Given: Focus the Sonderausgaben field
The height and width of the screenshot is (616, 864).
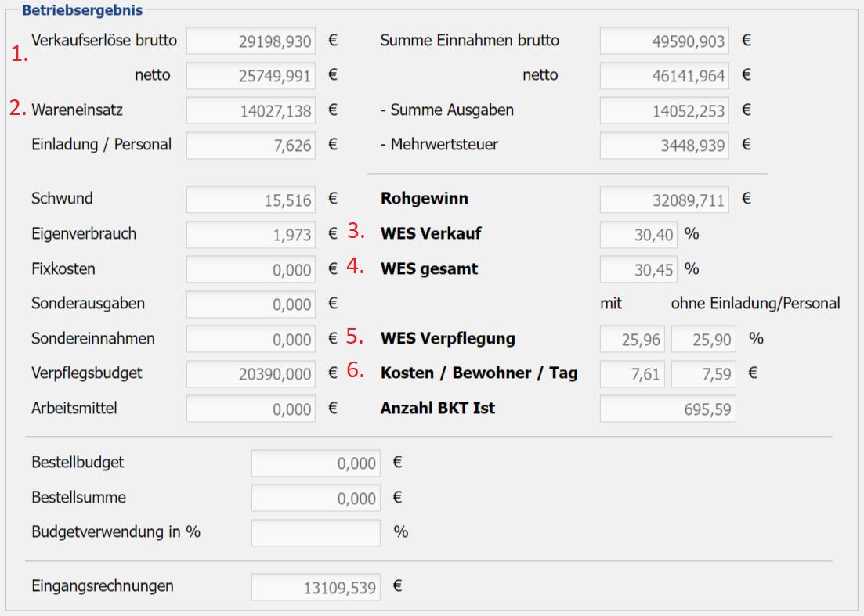Looking at the screenshot, I should [x=251, y=304].
